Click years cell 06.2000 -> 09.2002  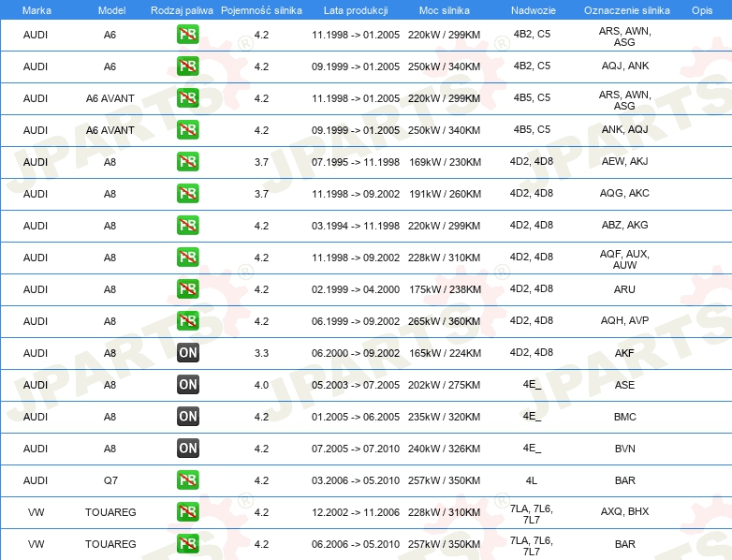(356, 353)
